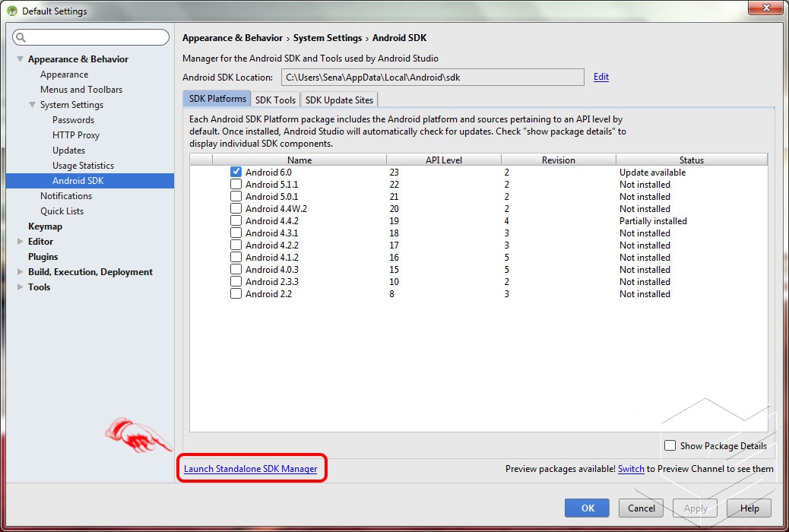Image resolution: width=789 pixels, height=532 pixels.
Task: Select the Updates settings item
Action: coord(68,150)
